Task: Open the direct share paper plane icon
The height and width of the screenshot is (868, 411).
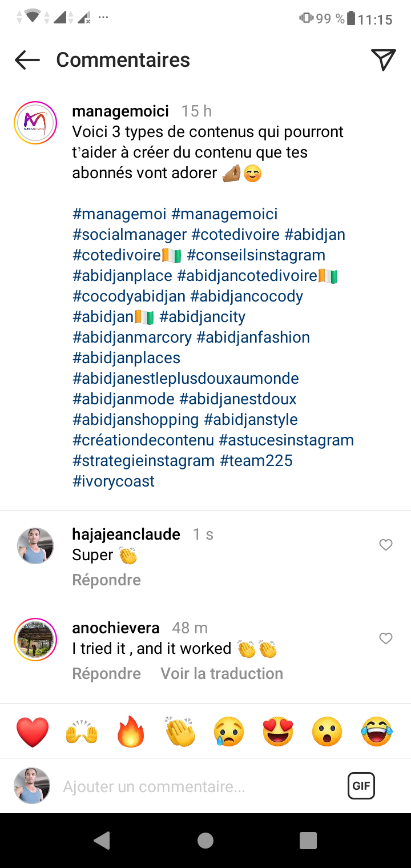Action: coord(383,60)
